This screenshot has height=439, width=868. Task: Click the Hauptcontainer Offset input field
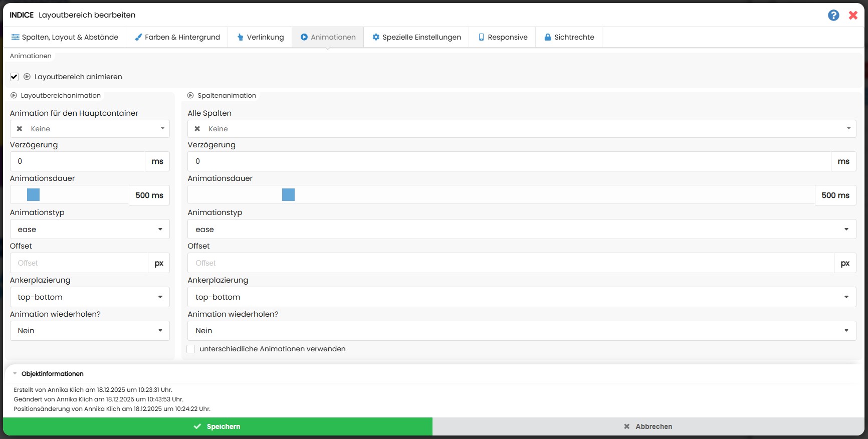79,263
